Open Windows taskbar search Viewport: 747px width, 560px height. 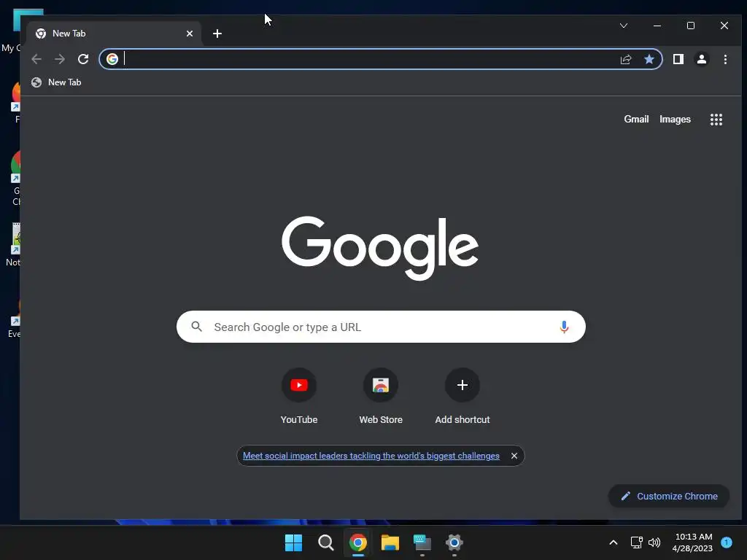[326, 542]
